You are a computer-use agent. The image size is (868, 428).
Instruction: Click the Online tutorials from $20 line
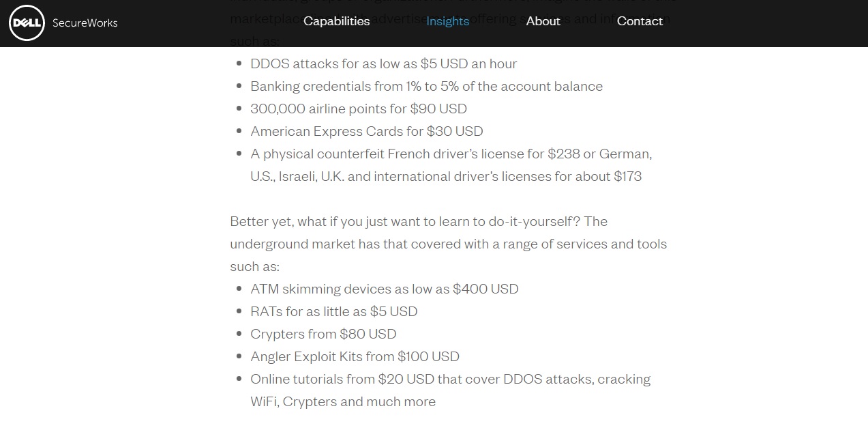click(451, 379)
